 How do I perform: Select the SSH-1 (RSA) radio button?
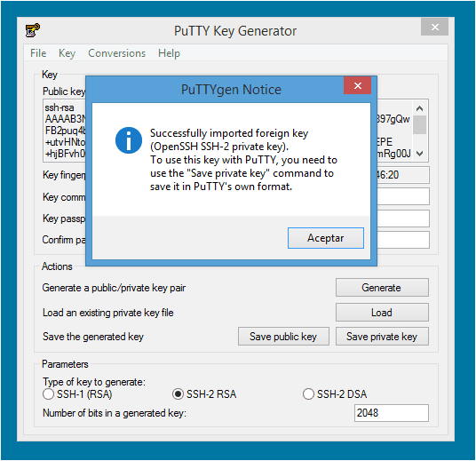[49, 393]
